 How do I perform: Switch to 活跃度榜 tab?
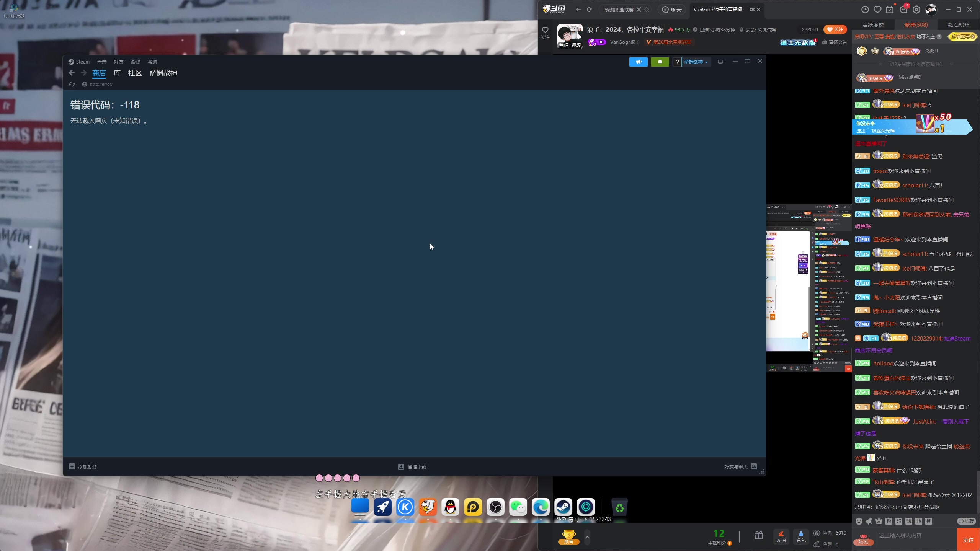(873, 25)
